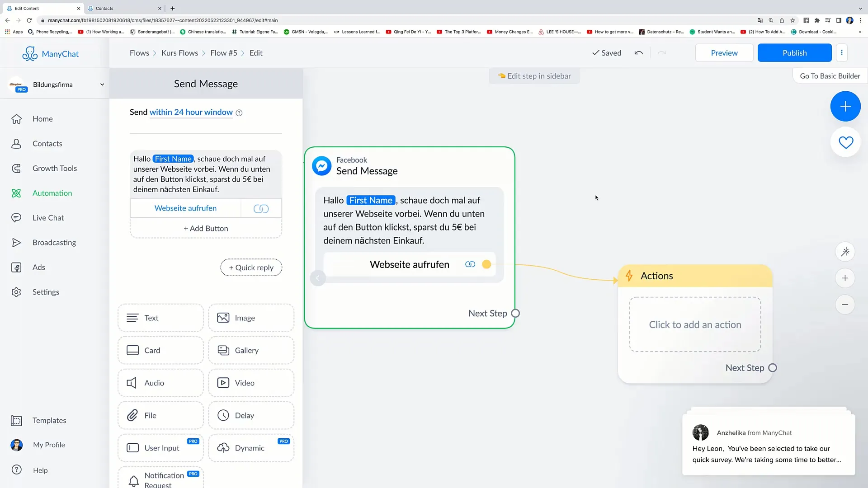Add an Image block
This screenshot has width=868, height=488.
pos(251,318)
